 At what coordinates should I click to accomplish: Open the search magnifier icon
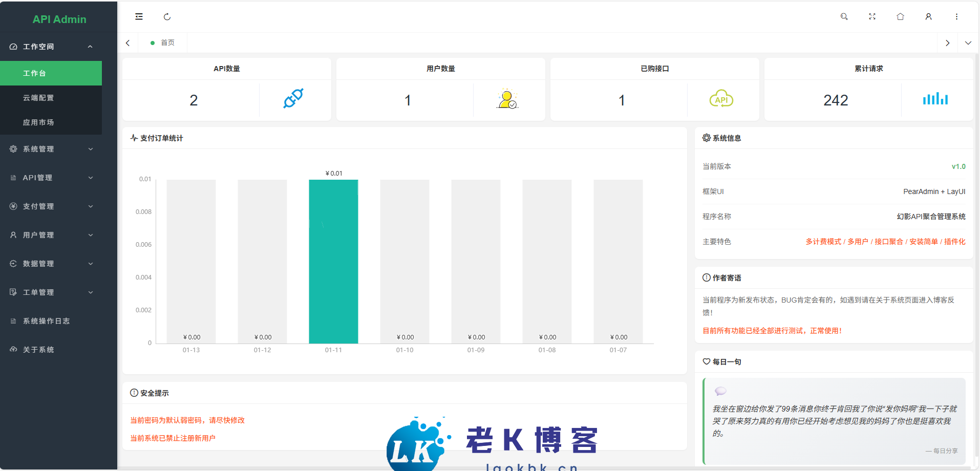click(x=844, y=17)
